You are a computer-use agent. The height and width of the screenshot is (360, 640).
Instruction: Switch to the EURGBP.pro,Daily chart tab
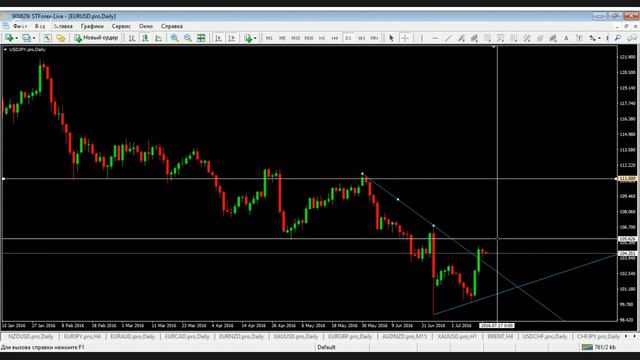coord(350,336)
